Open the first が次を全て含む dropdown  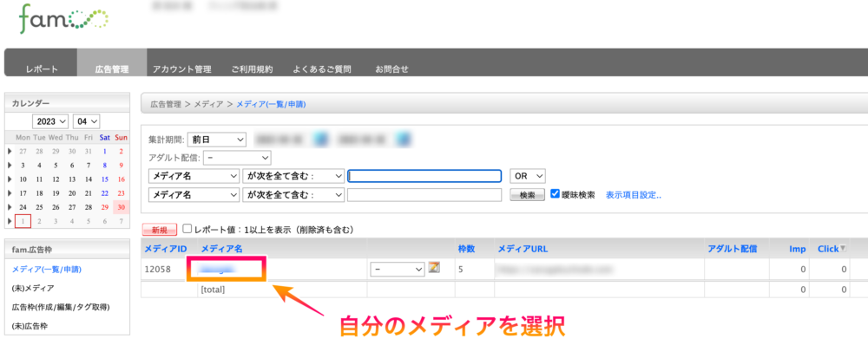293,176
